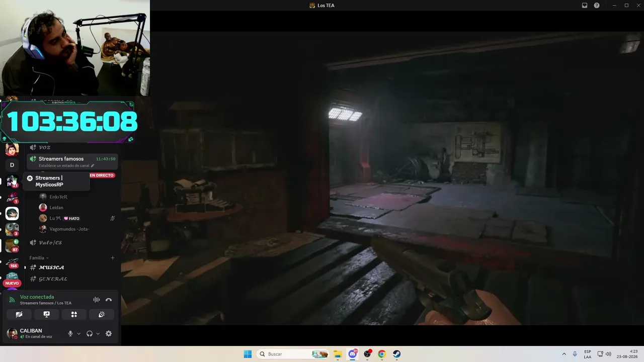This screenshot has width=644, height=362.
Task: Mute microphone in user panel
Action: pyautogui.click(x=70, y=333)
